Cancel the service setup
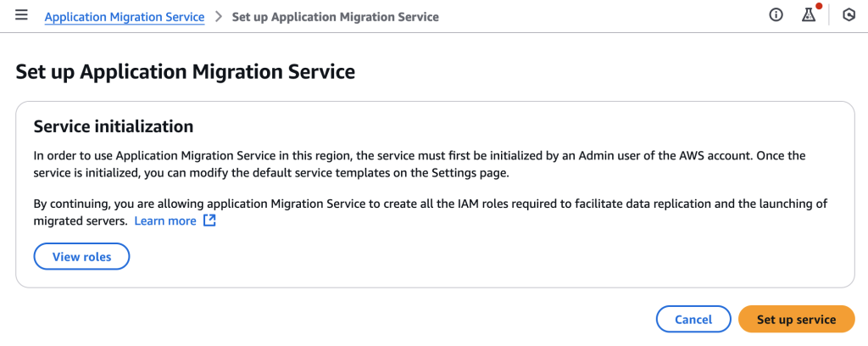Image resolution: width=868 pixels, height=346 pixels. tap(693, 320)
